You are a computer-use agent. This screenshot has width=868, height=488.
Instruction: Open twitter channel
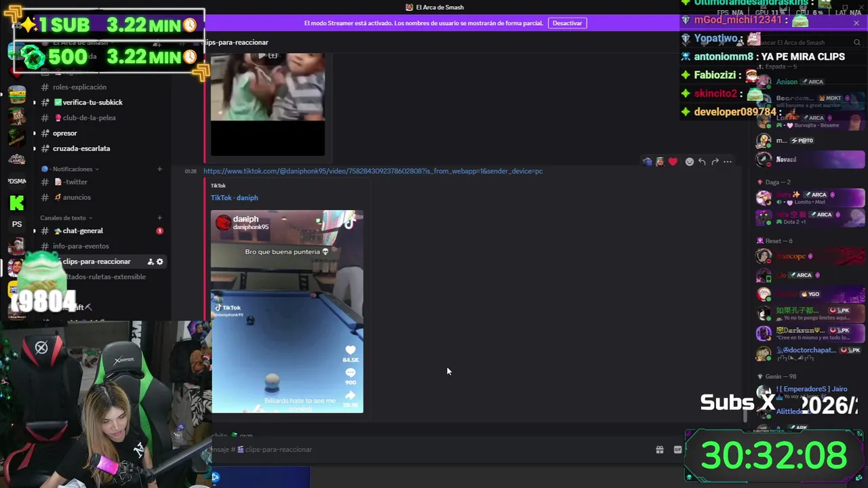(102, 182)
